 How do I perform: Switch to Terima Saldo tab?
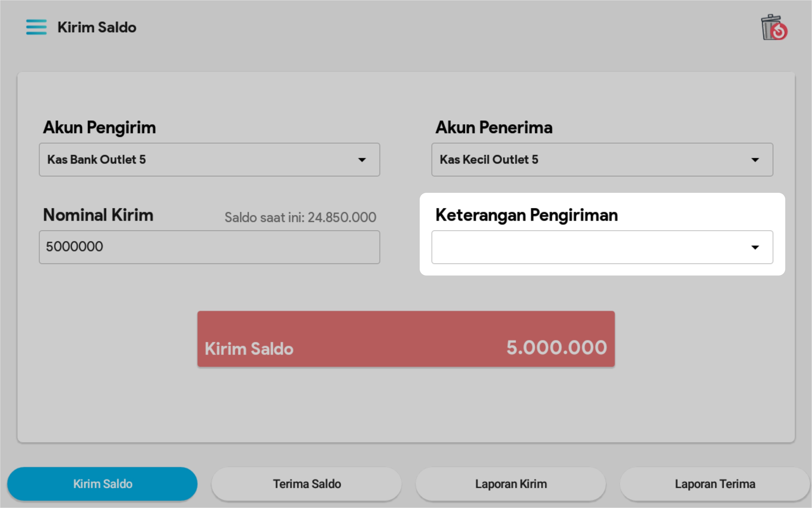306,484
